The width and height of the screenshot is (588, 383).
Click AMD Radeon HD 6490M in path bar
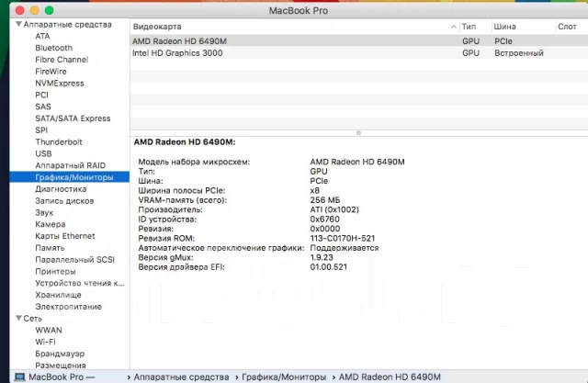pos(390,377)
